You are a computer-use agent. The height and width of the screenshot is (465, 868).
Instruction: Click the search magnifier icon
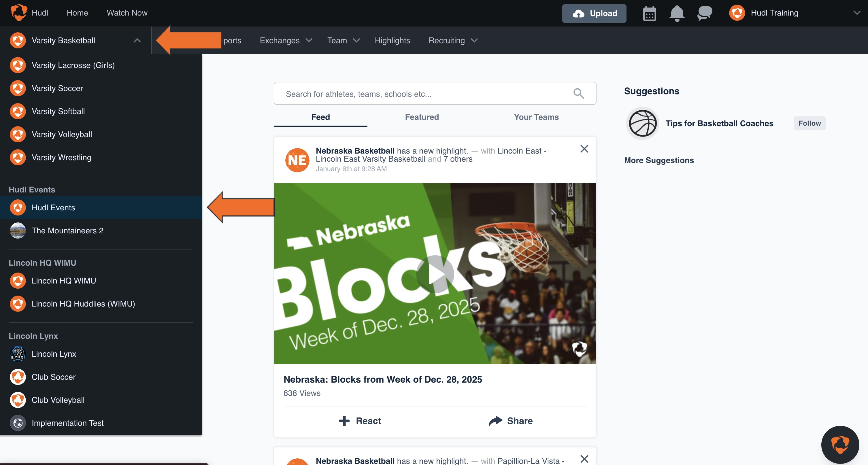pyautogui.click(x=579, y=93)
